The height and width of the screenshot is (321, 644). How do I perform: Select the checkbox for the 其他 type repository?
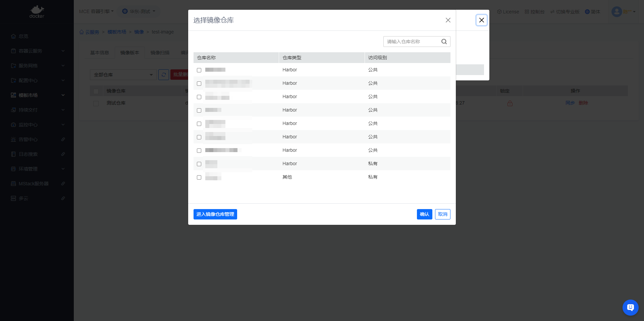click(x=199, y=177)
